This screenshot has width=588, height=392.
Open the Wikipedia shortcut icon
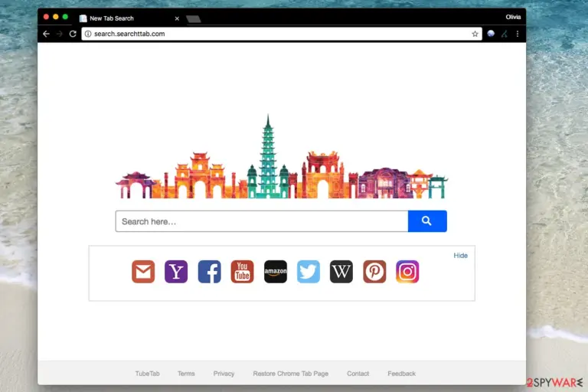pyautogui.click(x=341, y=272)
